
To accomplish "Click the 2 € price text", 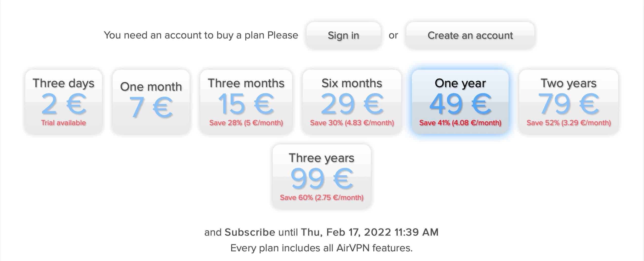I will (64, 104).
